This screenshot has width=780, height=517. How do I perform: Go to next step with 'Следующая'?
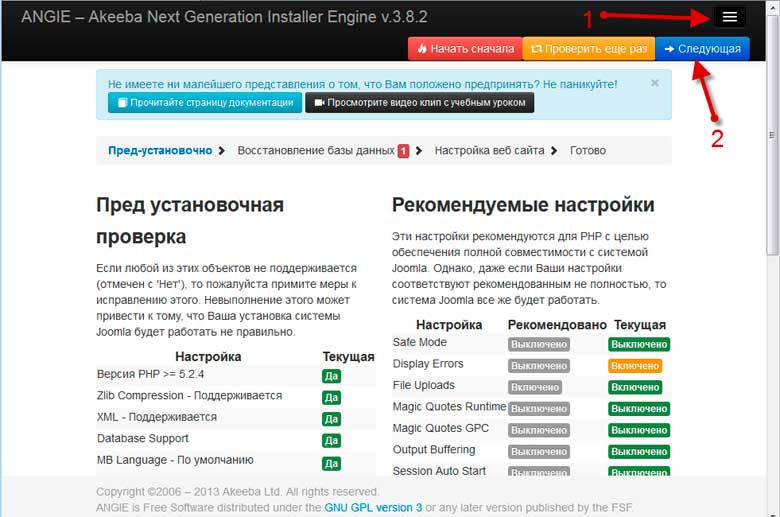coord(702,49)
